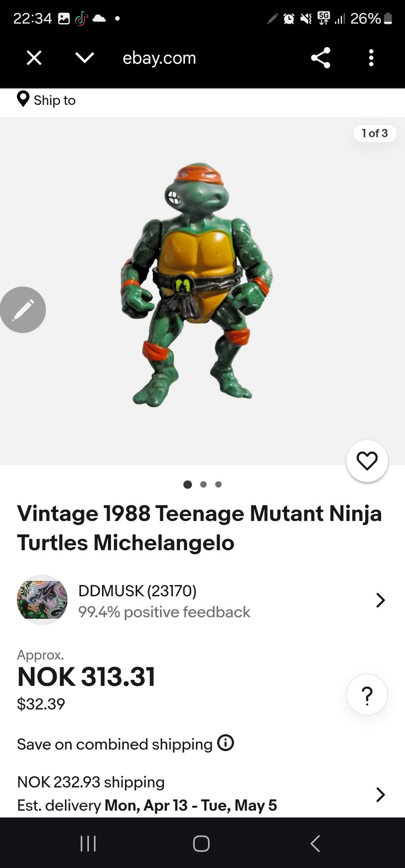Tap the ebay.com address bar text
The image size is (405, 868).
coord(159,58)
